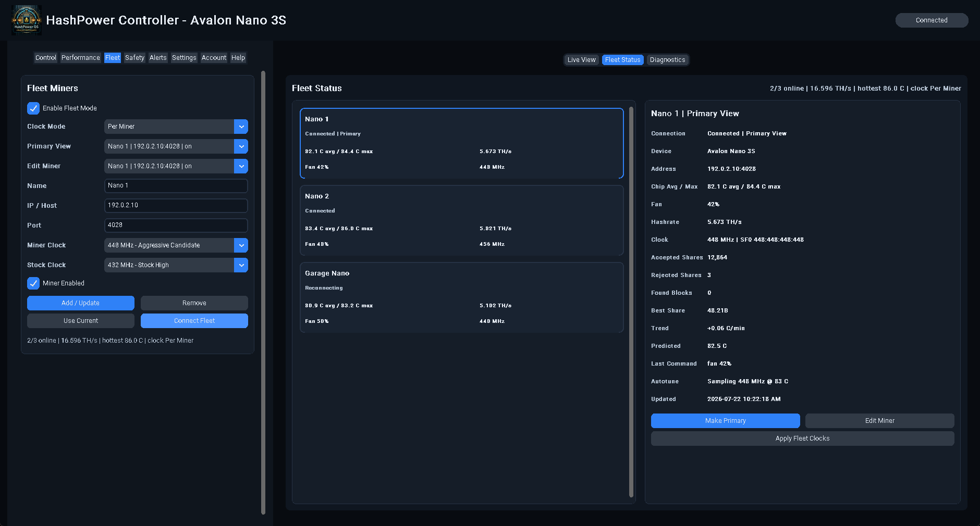Image resolution: width=980 pixels, height=526 pixels.
Task: Click Nano 1 clock value 448 MHz in card
Action: [492, 167]
